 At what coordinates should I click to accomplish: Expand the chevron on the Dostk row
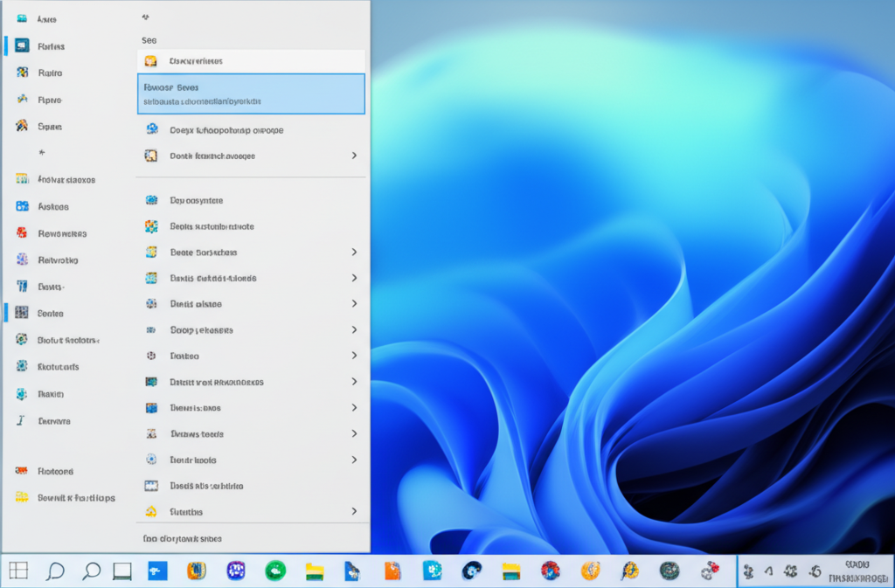pyautogui.click(x=354, y=156)
